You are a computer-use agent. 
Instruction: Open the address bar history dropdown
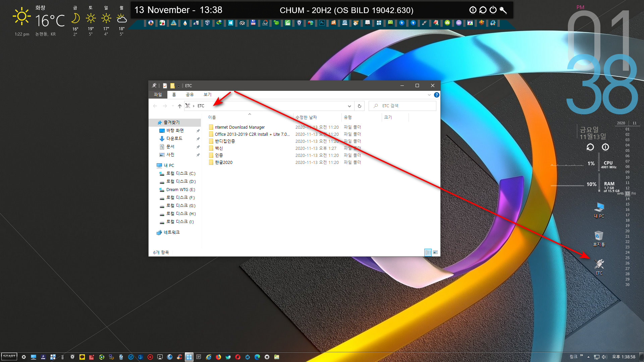click(349, 106)
